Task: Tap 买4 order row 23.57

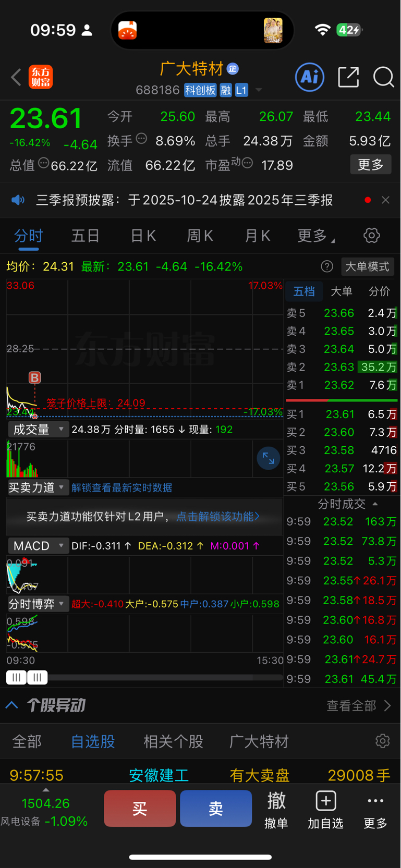Action: (x=342, y=468)
